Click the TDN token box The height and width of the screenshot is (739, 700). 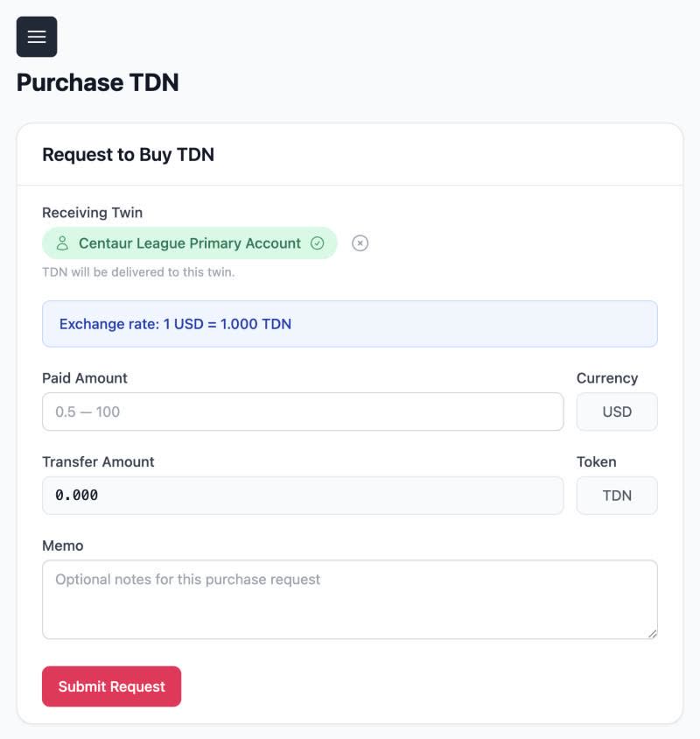click(x=617, y=496)
